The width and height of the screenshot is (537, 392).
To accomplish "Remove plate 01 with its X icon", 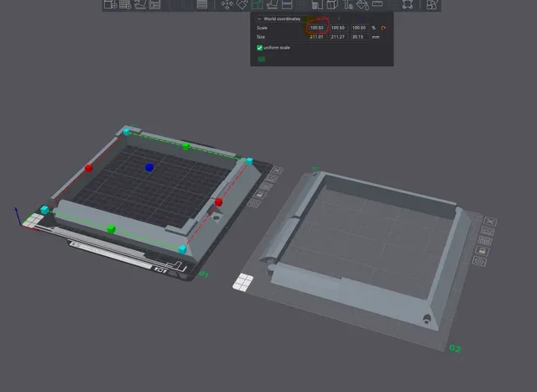I will pos(277,170).
